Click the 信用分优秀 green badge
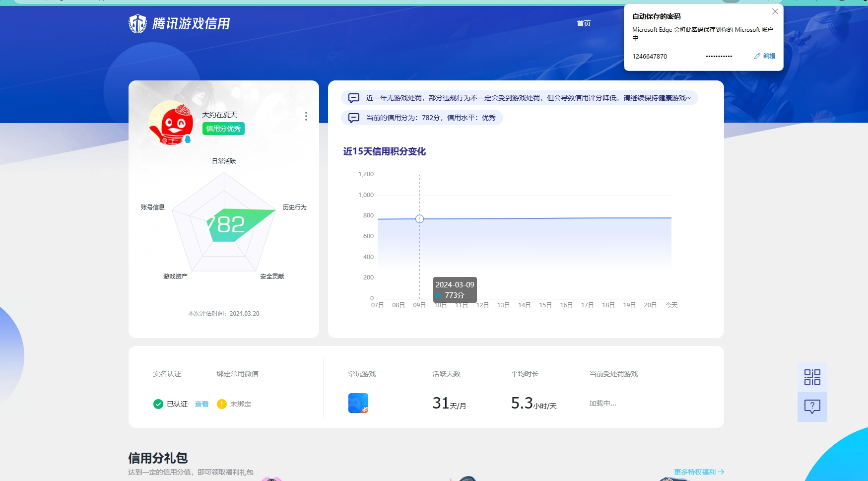Viewport: 868px width, 481px height. pyautogui.click(x=223, y=129)
